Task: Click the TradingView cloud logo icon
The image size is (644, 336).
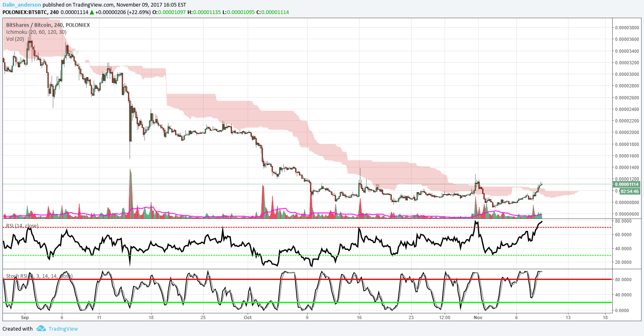Action: coord(41,329)
